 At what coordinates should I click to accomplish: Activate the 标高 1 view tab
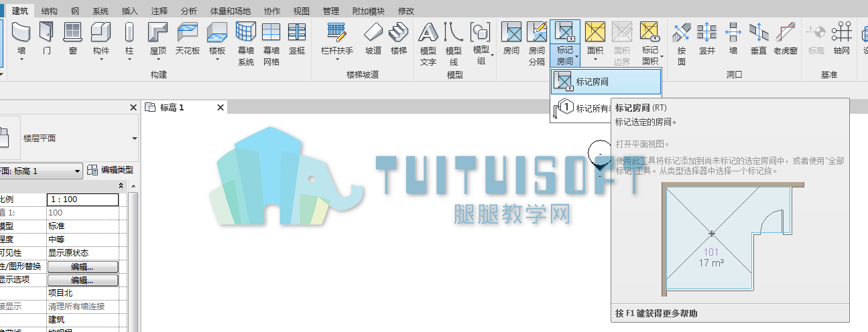172,107
